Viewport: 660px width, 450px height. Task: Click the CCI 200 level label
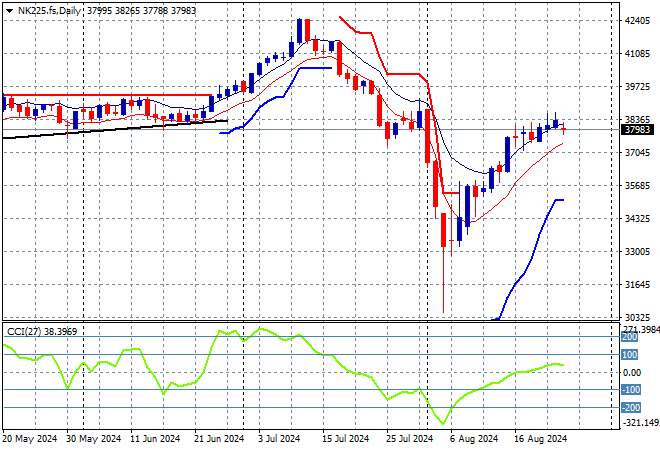pyautogui.click(x=631, y=337)
